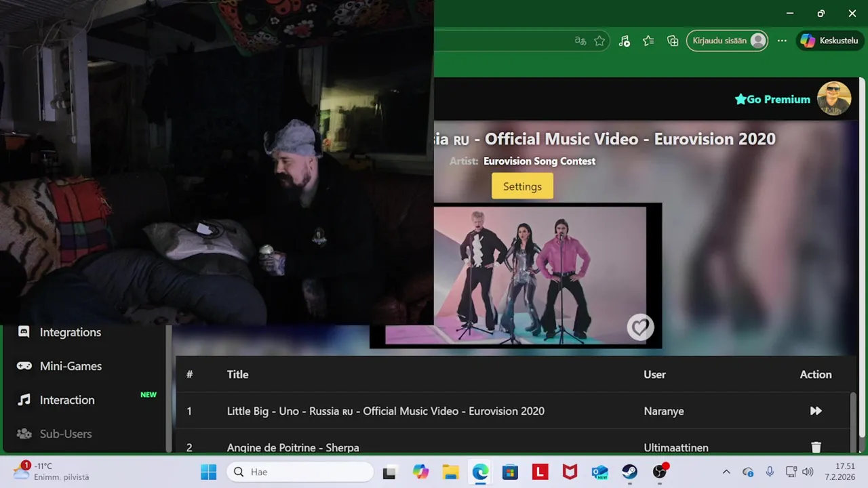
Task: Open Edge Settings and more menu
Action: (782, 41)
